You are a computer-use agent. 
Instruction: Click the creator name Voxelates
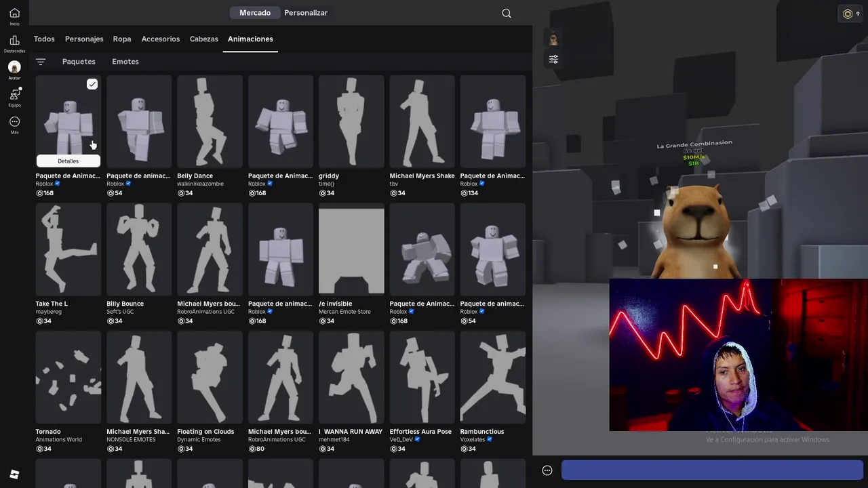[x=473, y=440]
